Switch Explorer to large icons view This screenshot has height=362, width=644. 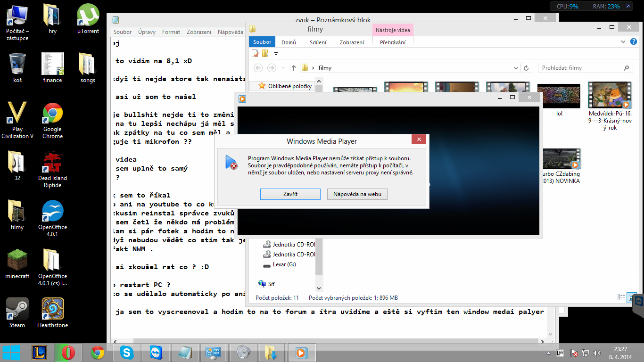click(x=631, y=297)
